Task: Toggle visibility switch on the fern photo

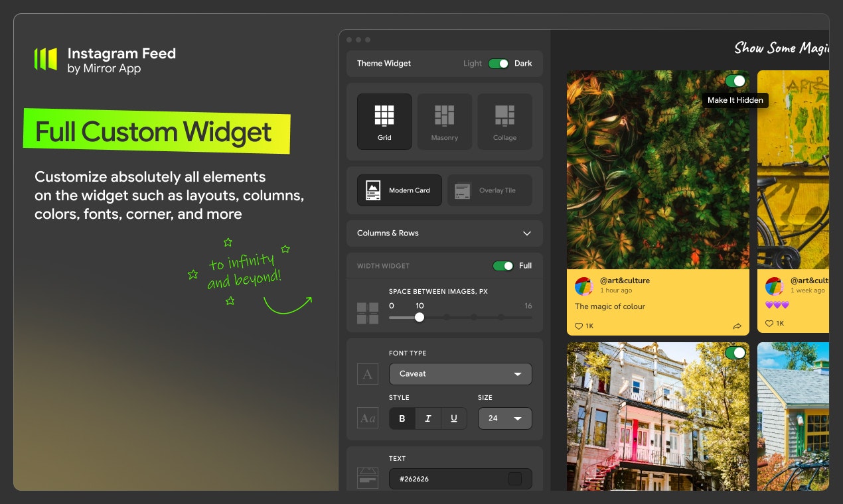Action: [735, 81]
